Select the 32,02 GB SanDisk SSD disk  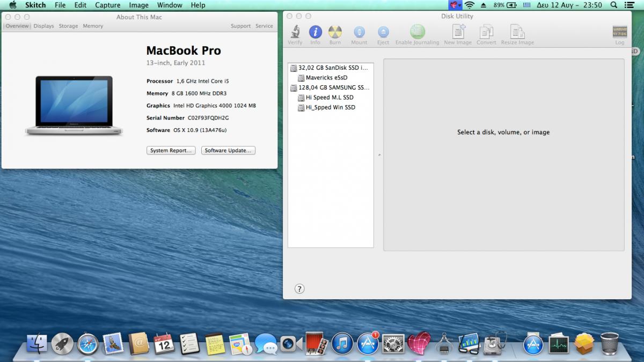click(331, 68)
